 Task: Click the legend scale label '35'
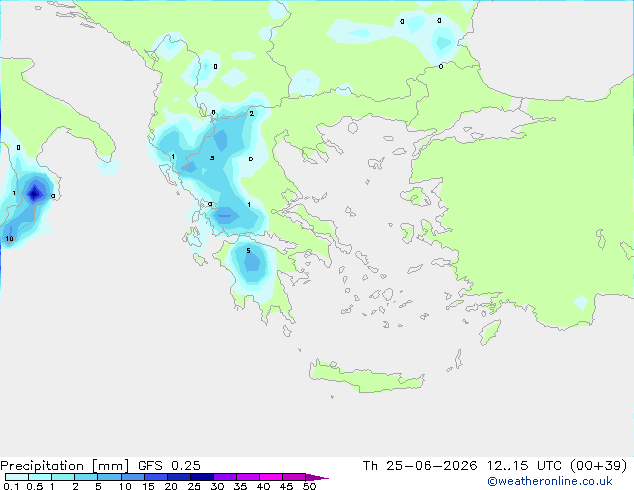(240, 486)
